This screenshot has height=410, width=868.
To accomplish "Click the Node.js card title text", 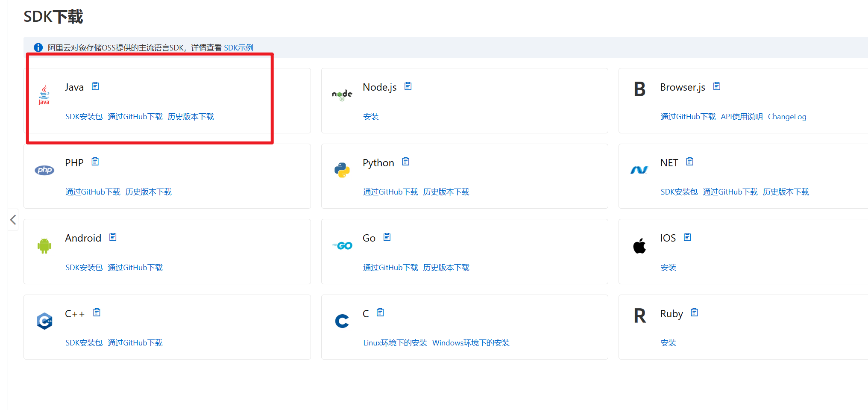I will tap(380, 87).
